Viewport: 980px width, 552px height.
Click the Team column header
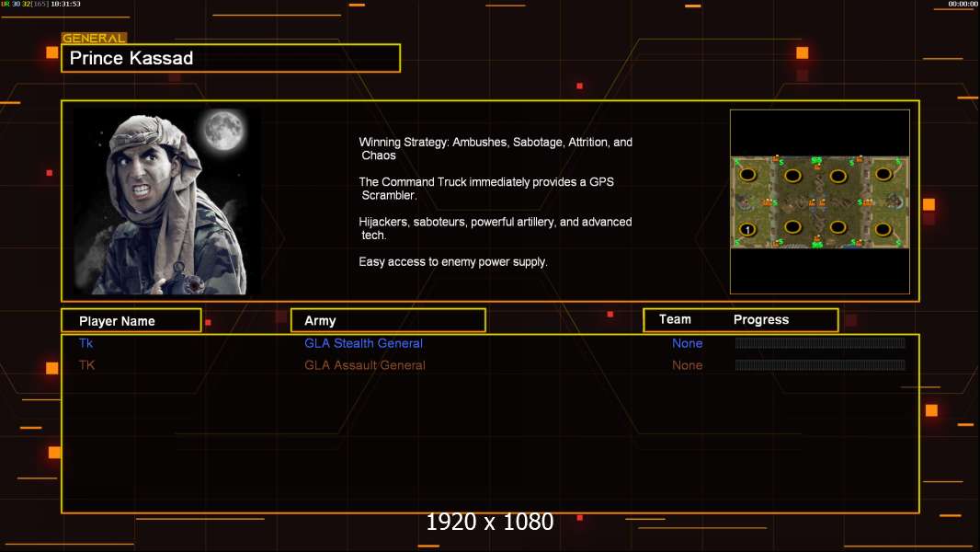675,319
